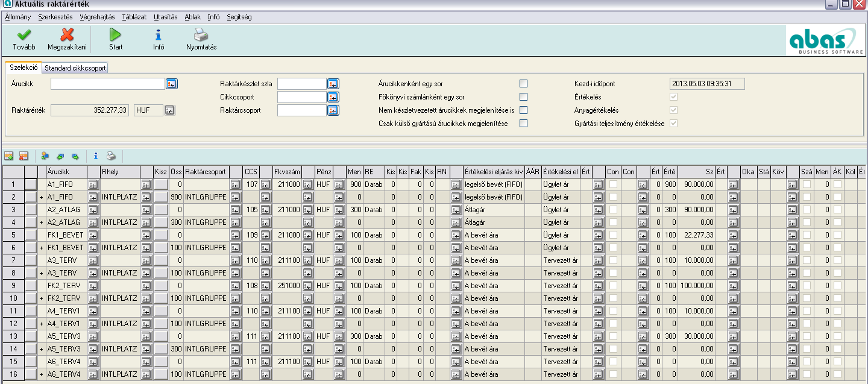This screenshot has height=384, width=868.
Task: Click the row 1 selector button
Action: 31,184
